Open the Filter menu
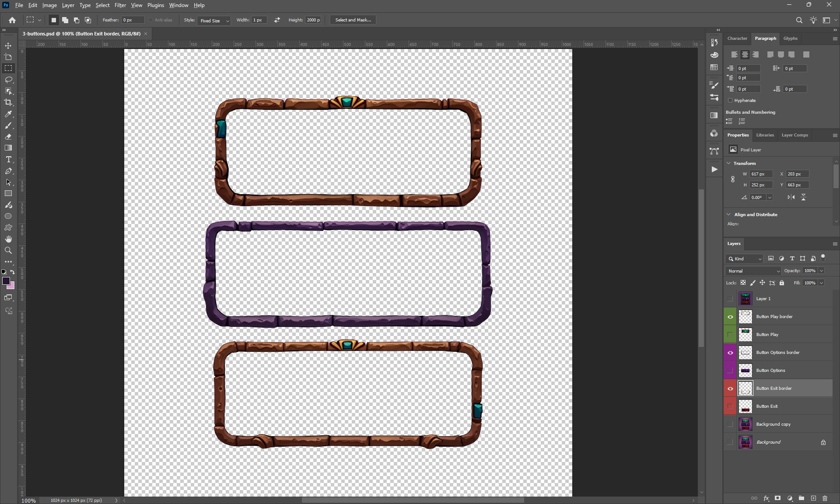840x504 pixels. (120, 5)
